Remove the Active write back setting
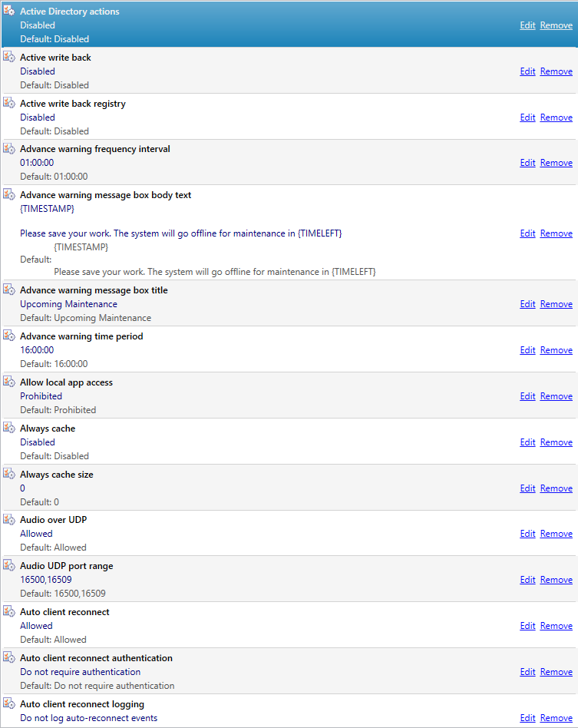 pyautogui.click(x=556, y=71)
